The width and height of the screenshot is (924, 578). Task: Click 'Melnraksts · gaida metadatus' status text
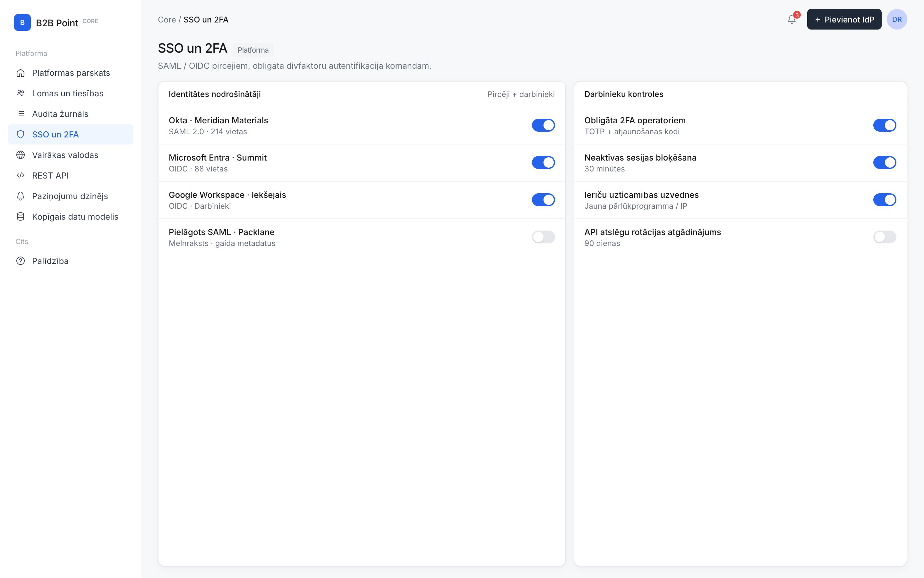point(222,243)
